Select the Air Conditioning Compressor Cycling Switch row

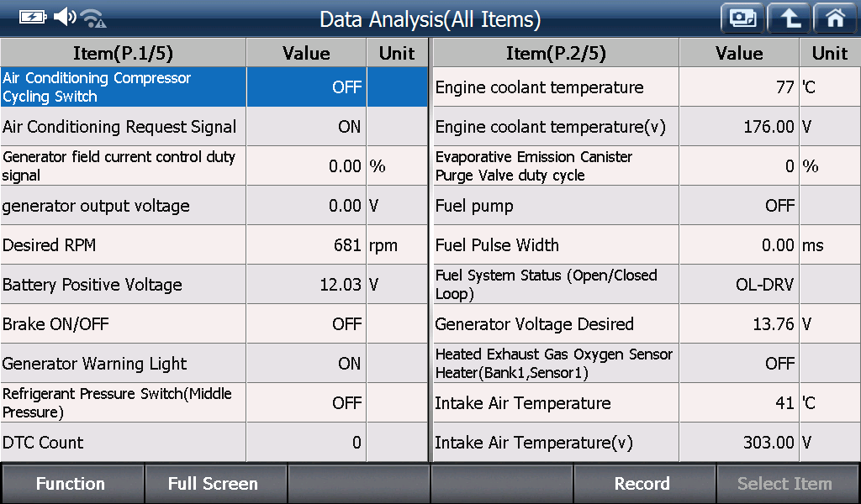(x=214, y=87)
